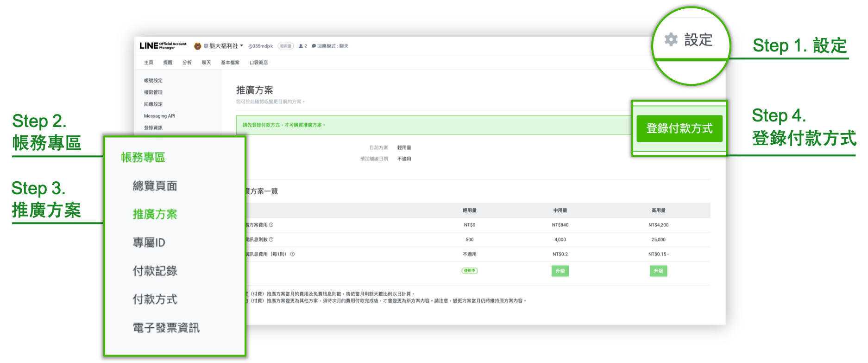The width and height of the screenshot is (868, 363).
Task: Click the followers count icon
Action: coord(301,46)
